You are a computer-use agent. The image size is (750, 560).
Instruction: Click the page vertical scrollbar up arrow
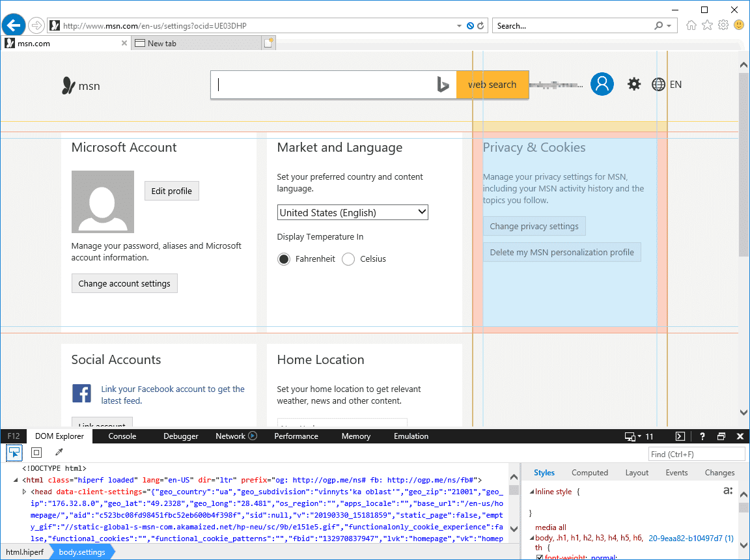pyautogui.click(x=743, y=64)
